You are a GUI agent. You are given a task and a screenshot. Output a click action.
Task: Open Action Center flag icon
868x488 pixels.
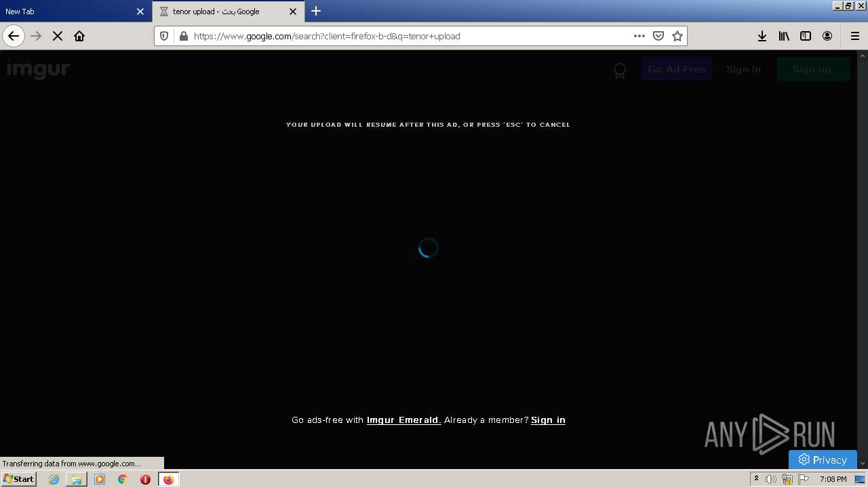[804, 479]
